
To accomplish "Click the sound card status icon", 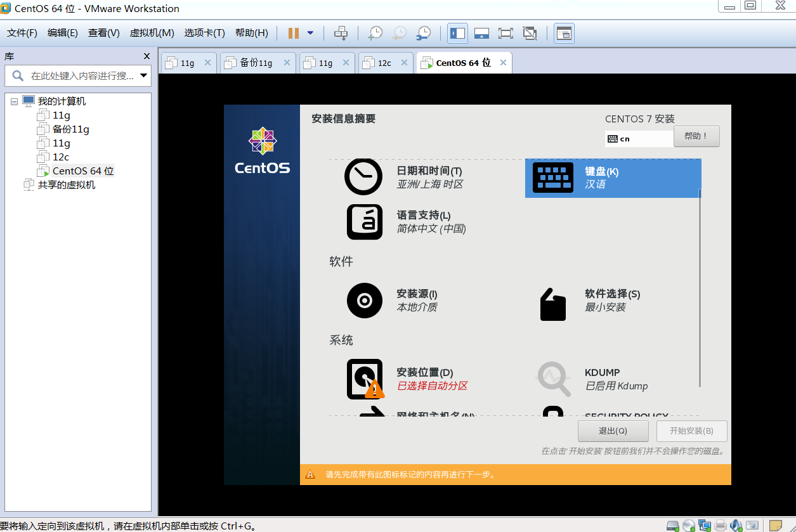I will 736,525.
